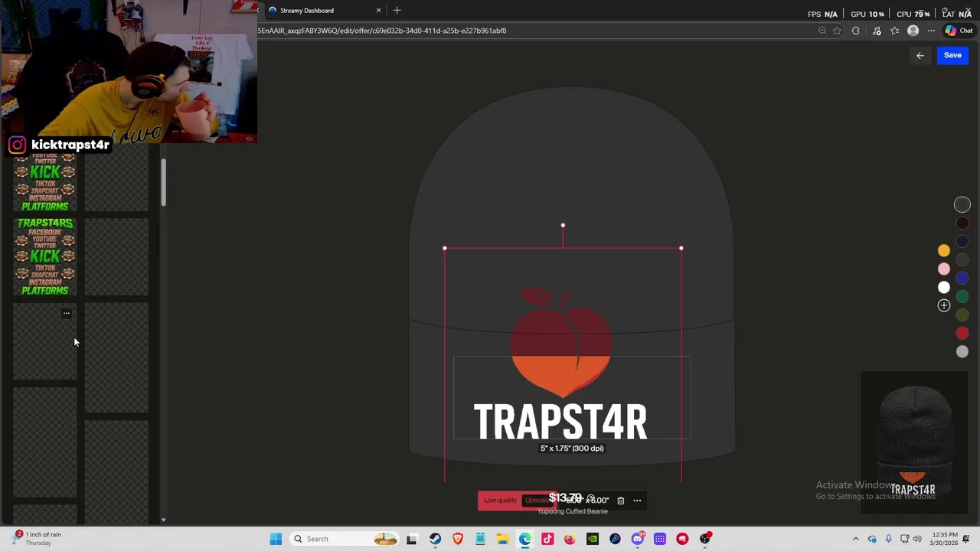This screenshot has height=551, width=980.
Task: Open the Windows Start menu
Action: click(276, 539)
